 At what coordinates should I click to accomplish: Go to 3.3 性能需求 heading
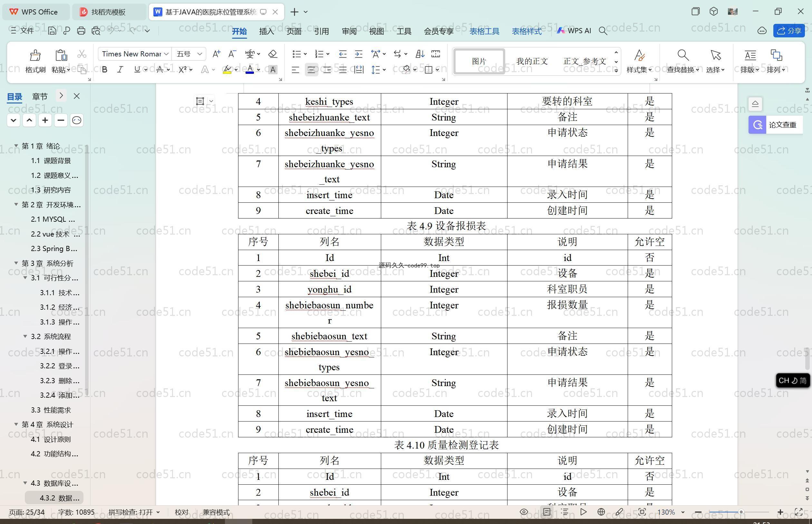click(x=51, y=410)
